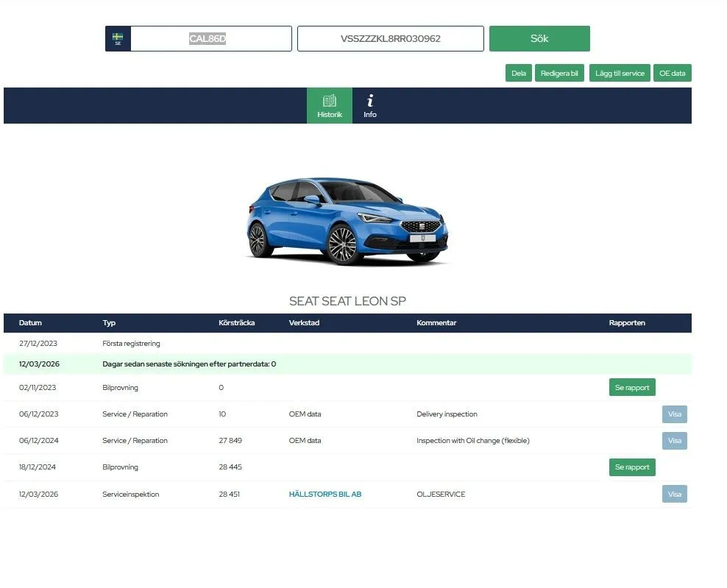Screen dimensions: 727x588
Task: Click the SEAT SEAT LEON SP title
Action: 347,301
